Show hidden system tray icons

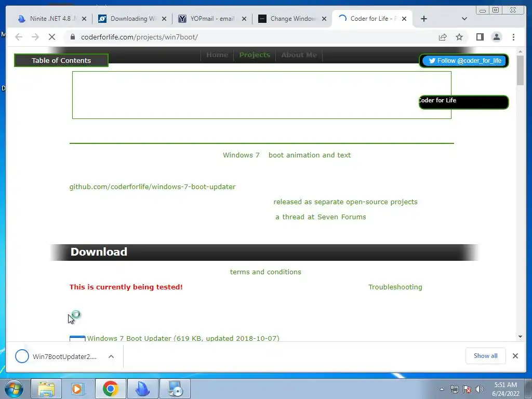pyautogui.click(x=442, y=389)
